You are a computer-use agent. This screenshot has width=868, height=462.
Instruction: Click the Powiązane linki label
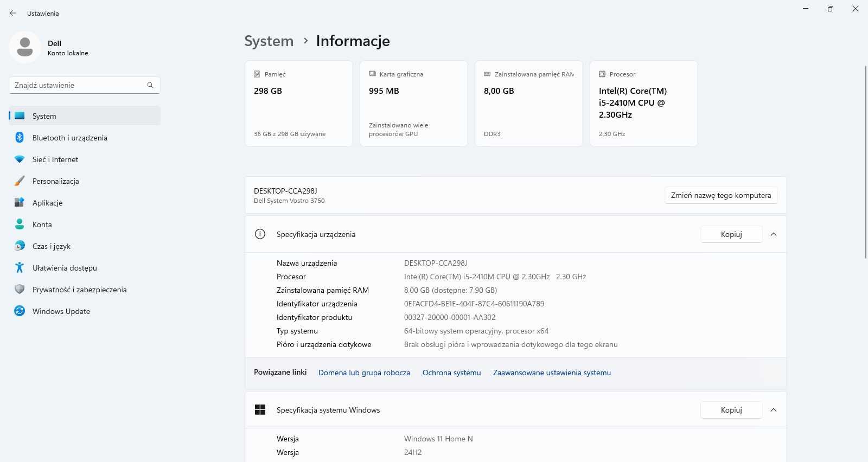tap(280, 372)
